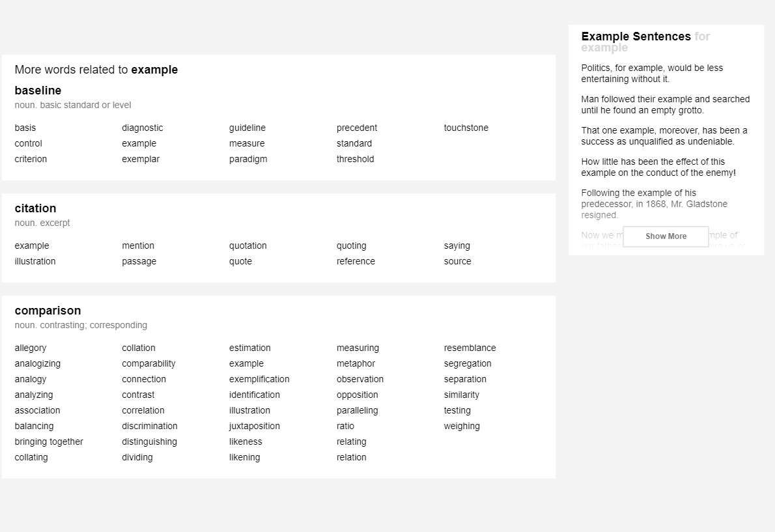The height and width of the screenshot is (532, 775).
Task: Click the bold 'baseline' section heading
Action: [x=38, y=91]
